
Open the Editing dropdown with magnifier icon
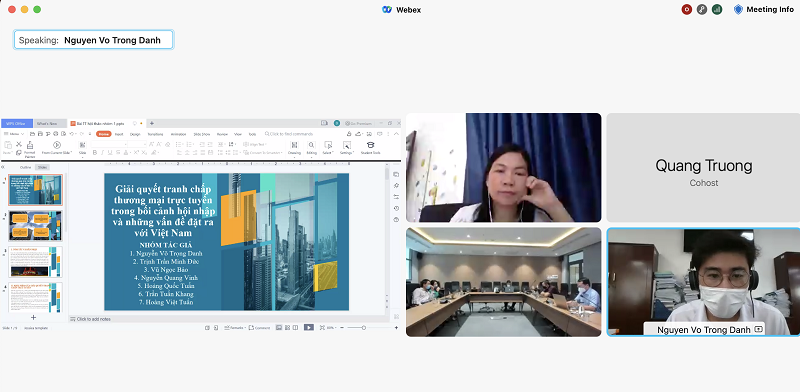point(311,149)
